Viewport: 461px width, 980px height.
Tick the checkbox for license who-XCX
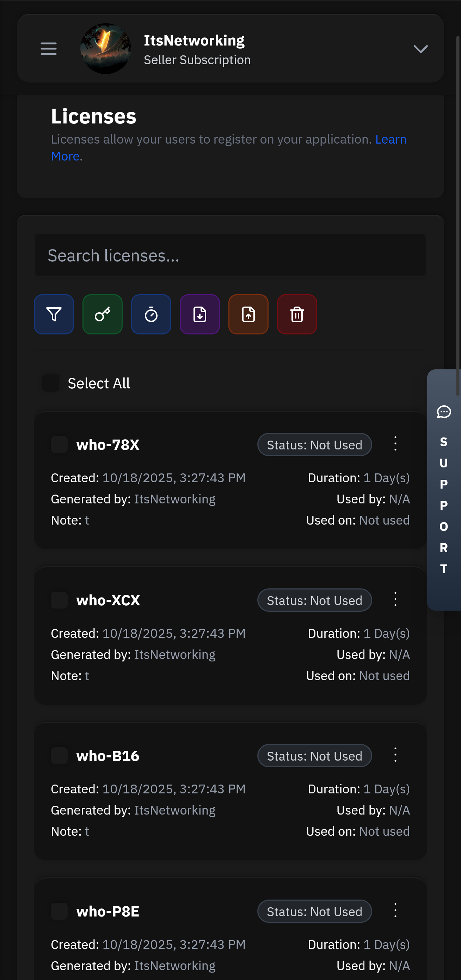click(59, 600)
